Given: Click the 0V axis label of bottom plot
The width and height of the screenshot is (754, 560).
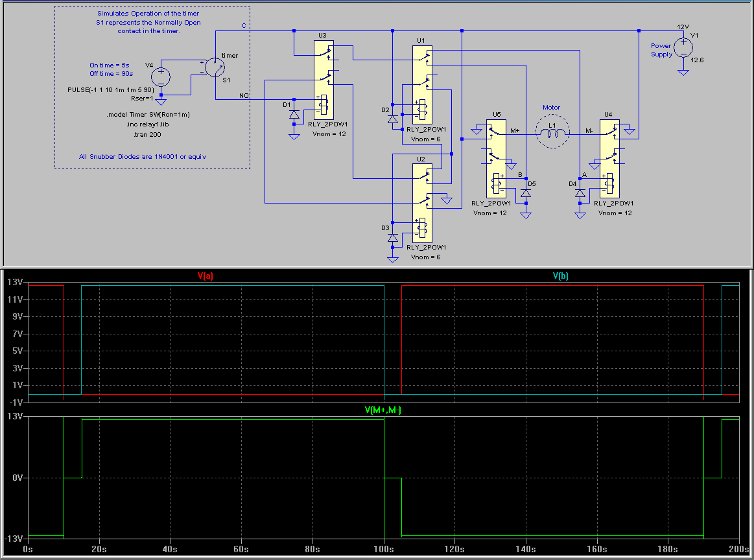Looking at the screenshot, I should click(x=18, y=478).
